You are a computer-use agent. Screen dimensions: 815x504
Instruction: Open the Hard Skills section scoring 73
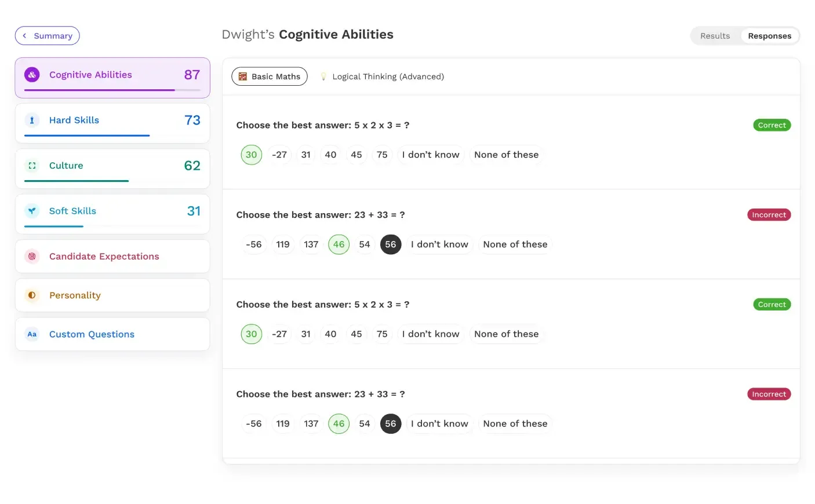(x=112, y=123)
